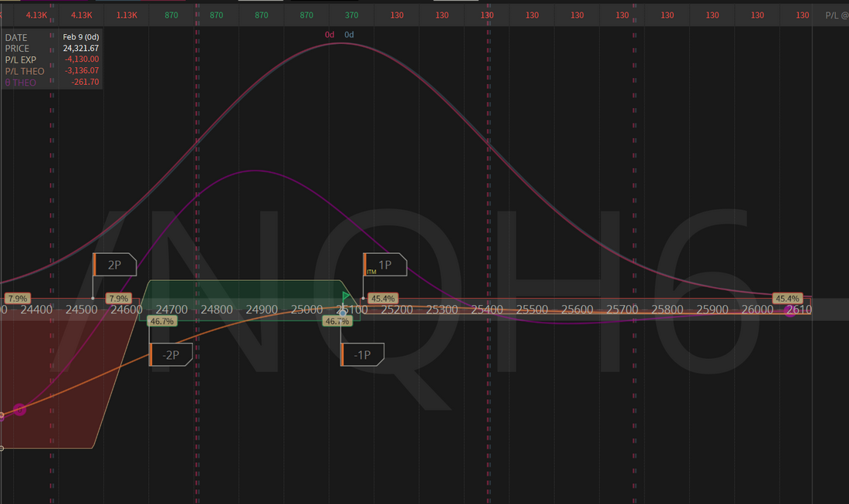Click the green current price flag marker

click(x=346, y=296)
